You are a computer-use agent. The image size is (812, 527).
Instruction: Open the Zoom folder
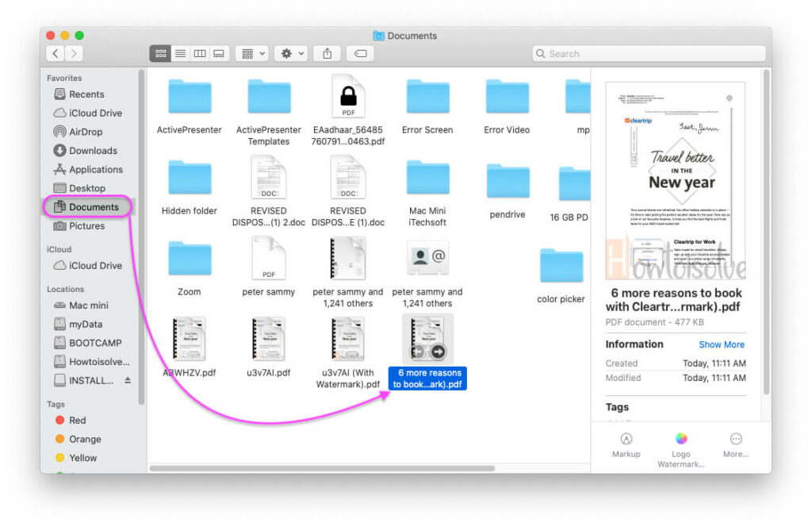coord(189,257)
